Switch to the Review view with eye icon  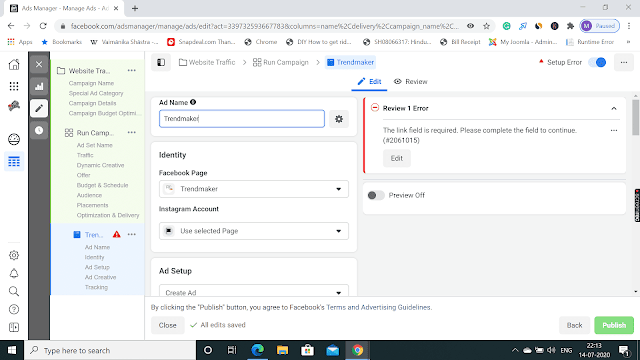(411, 82)
